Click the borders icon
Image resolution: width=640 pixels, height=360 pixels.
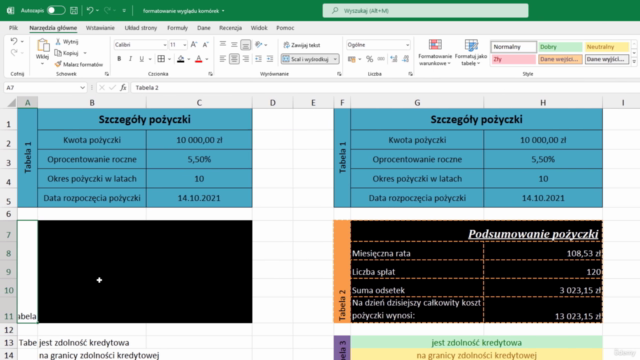pos(161,59)
